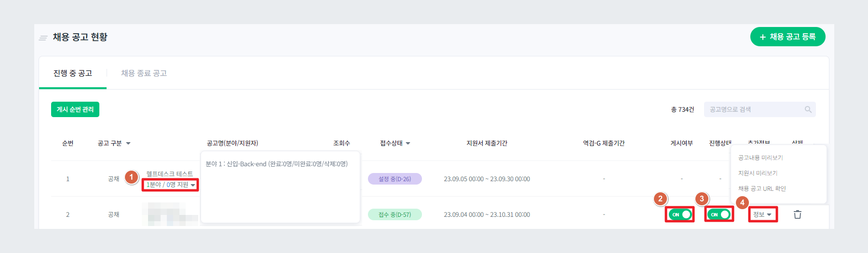
Task: Open the 헬프데스크 테스트 posting link
Action: [x=170, y=173]
